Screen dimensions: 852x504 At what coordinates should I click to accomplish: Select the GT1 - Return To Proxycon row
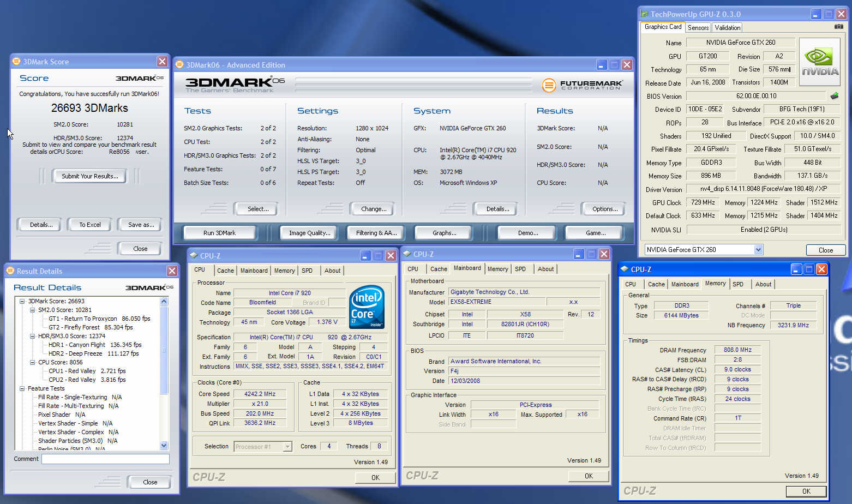[x=99, y=319]
